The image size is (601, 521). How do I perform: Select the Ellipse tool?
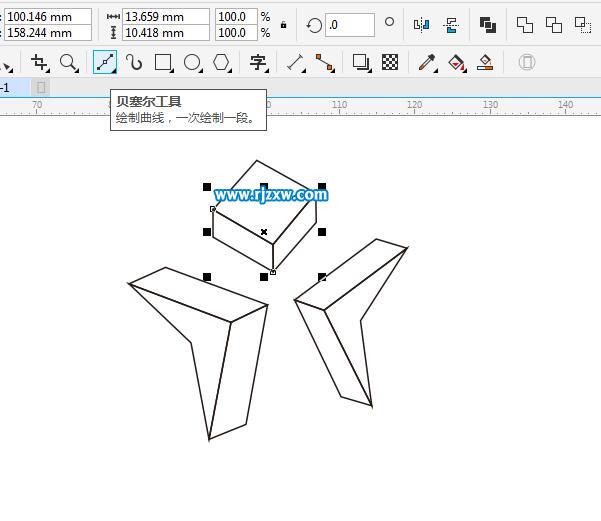[192, 62]
